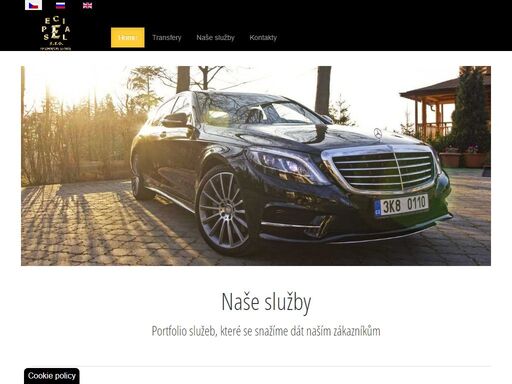Click the horizontal divider above Cookie policy
This screenshot has width=512, height=384.
click(x=256, y=366)
